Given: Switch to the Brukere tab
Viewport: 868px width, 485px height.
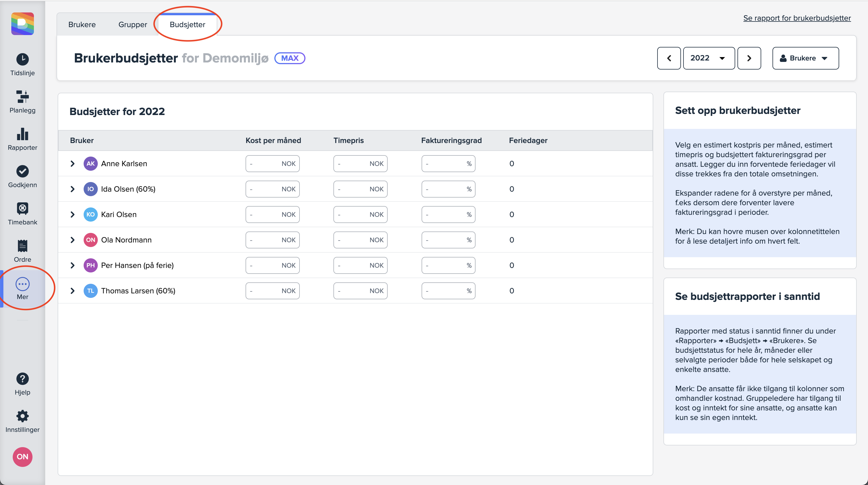Looking at the screenshot, I should coord(82,25).
